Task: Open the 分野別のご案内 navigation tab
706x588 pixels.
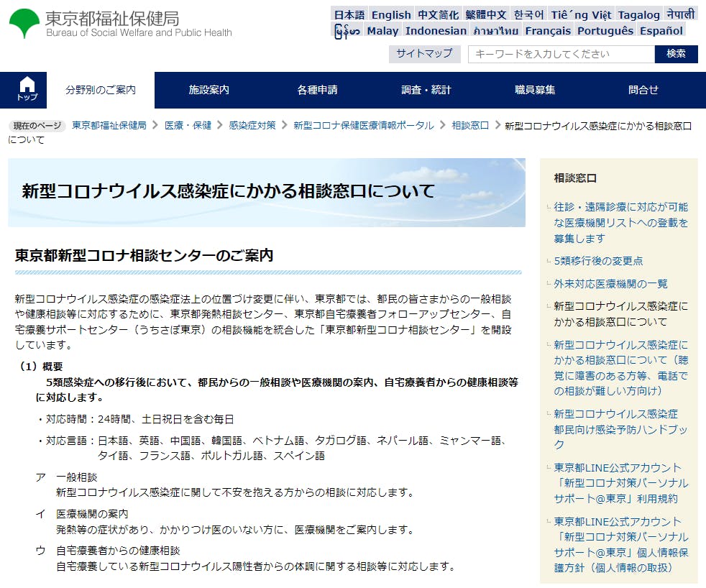Action: (x=101, y=90)
